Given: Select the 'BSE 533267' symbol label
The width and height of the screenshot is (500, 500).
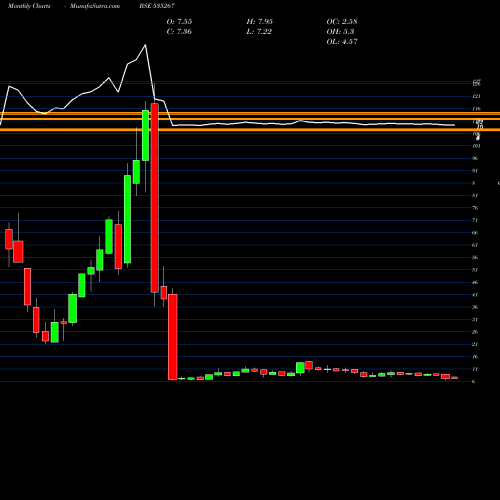Looking at the screenshot, I should [x=157, y=6].
